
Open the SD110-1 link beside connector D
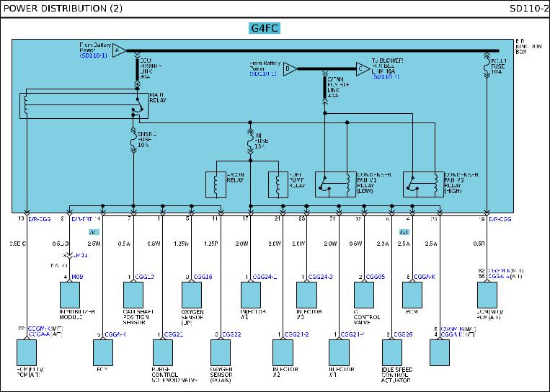[x=263, y=74]
